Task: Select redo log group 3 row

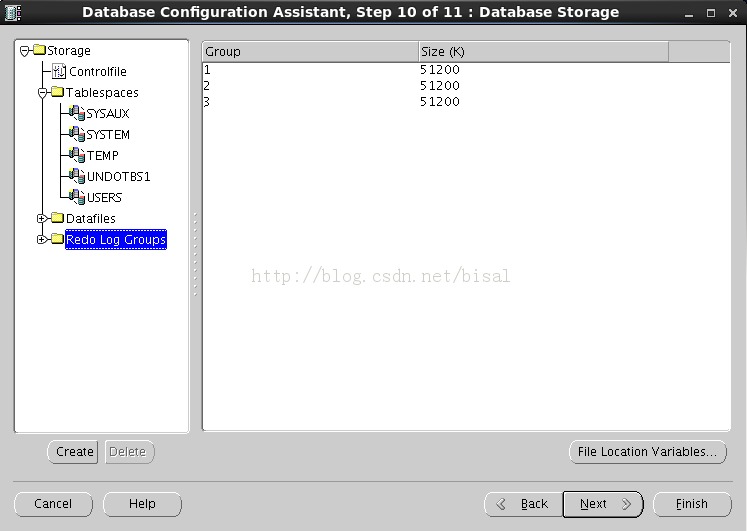Action: coord(466,101)
